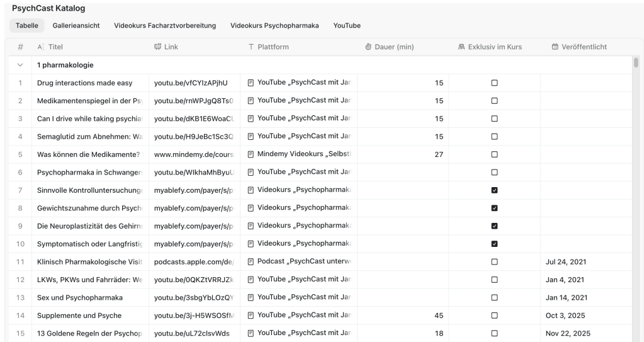This screenshot has height=342, width=644.
Task: Uncheck Exklusiv box for Sinnvolle Kontrolluntersuchungen row
Action: click(494, 190)
